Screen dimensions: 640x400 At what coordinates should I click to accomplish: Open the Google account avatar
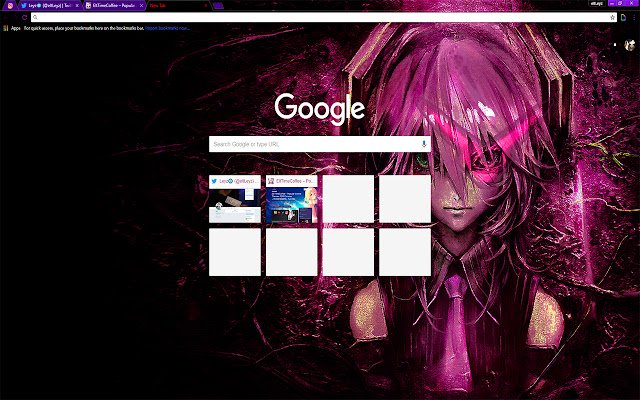pyautogui.click(x=630, y=45)
